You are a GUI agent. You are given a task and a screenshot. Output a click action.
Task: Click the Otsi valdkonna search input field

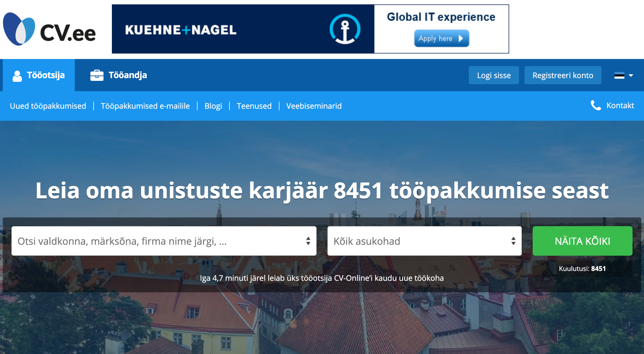[164, 241]
